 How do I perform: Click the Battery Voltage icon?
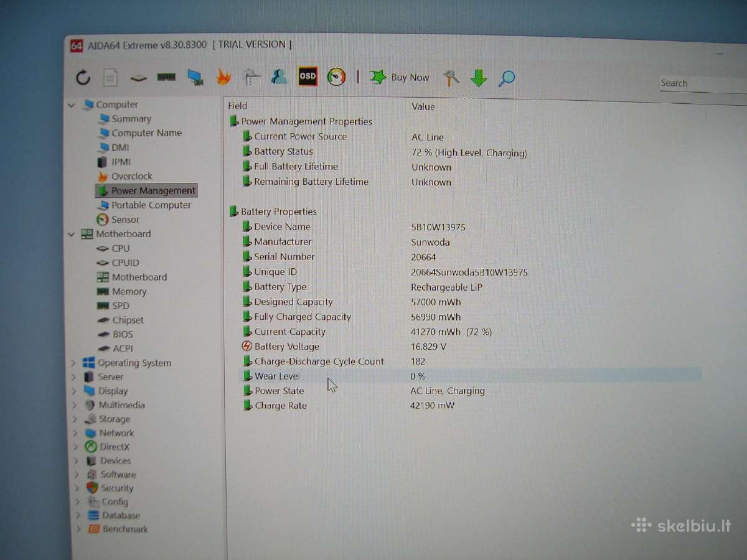[247, 347]
